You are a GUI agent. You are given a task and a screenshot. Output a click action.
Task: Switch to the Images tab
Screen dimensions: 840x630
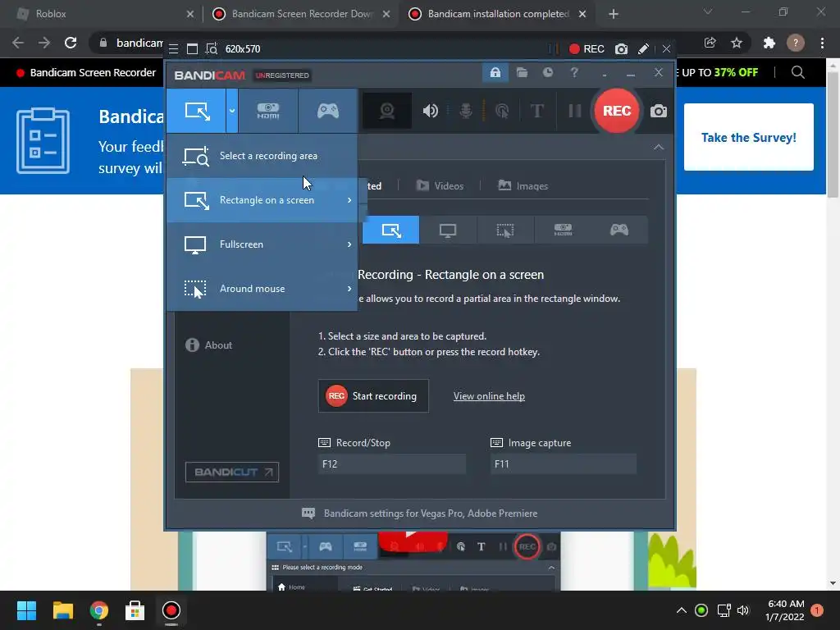523,186
